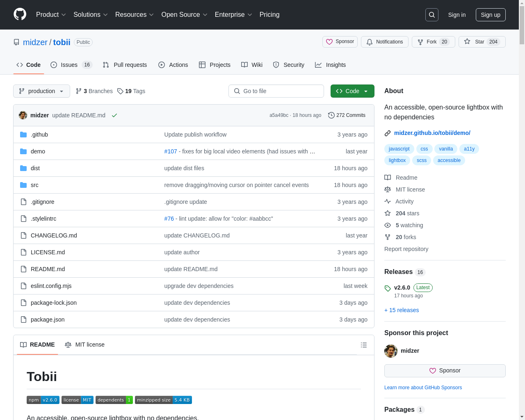
Task: Open the + 15 releases link
Action: pos(402,310)
